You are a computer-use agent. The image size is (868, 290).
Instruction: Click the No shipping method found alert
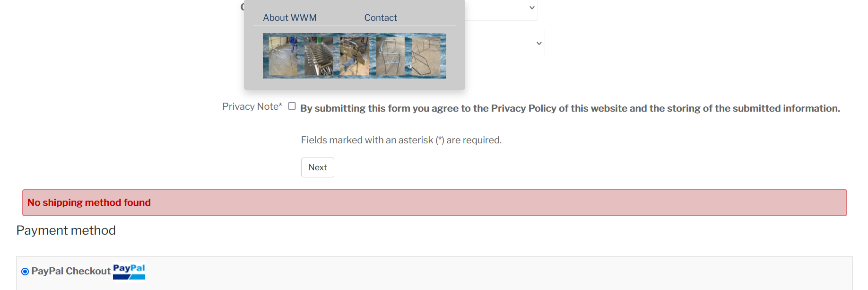pos(434,203)
